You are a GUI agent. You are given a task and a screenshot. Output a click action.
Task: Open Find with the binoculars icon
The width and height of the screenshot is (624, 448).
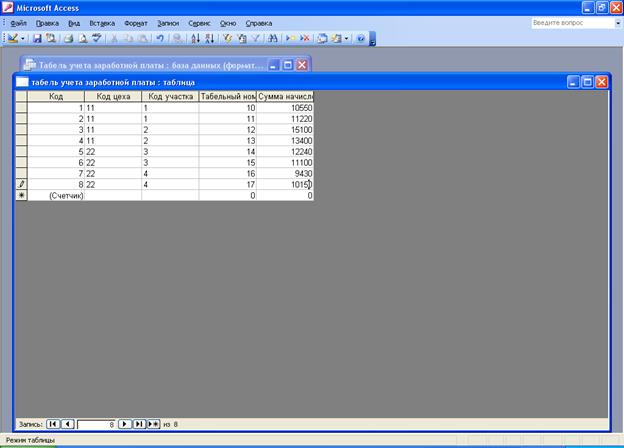click(273, 38)
